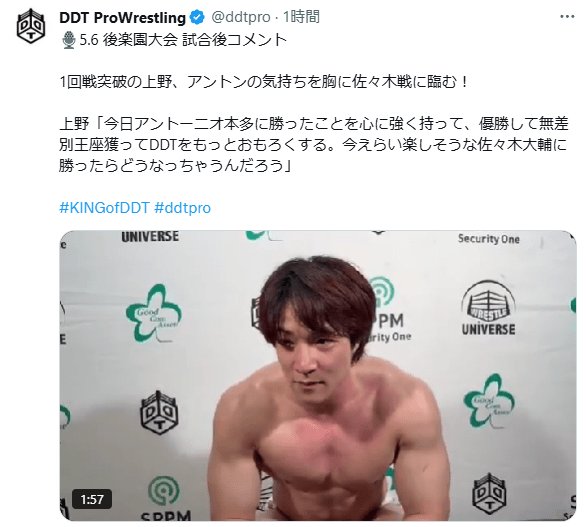Viewport: 588px width, 527px height.
Task: Click the quoted 上野 comment paragraph
Action: coord(314,144)
